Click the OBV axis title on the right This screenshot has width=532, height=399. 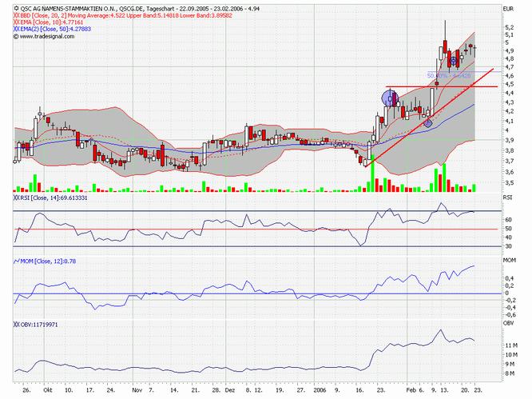pos(509,323)
